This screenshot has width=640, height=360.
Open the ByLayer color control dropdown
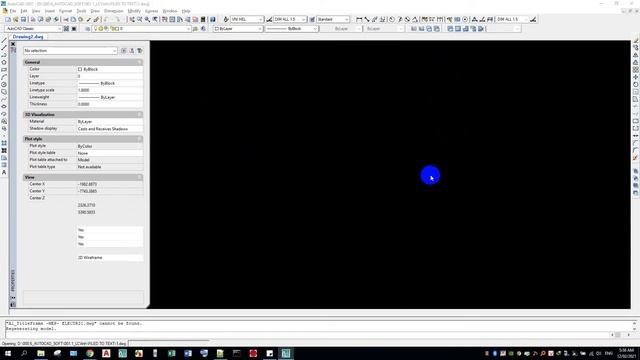pyautogui.click(x=238, y=29)
